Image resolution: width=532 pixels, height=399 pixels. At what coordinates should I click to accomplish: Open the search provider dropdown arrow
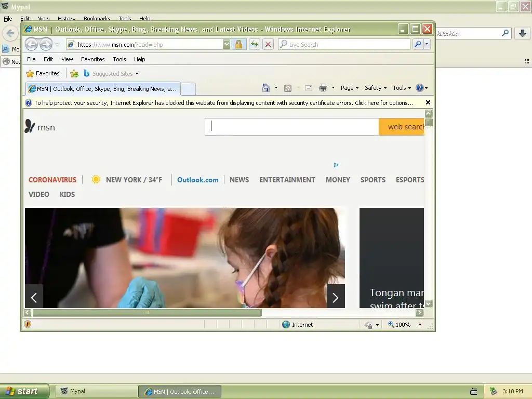coord(427,44)
